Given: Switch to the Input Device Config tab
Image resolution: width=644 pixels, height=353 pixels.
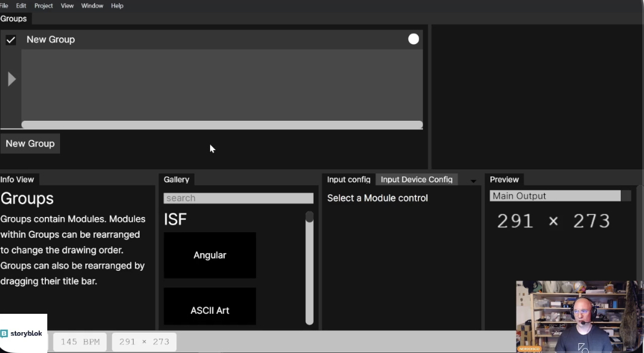Looking at the screenshot, I should [x=417, y=180].
